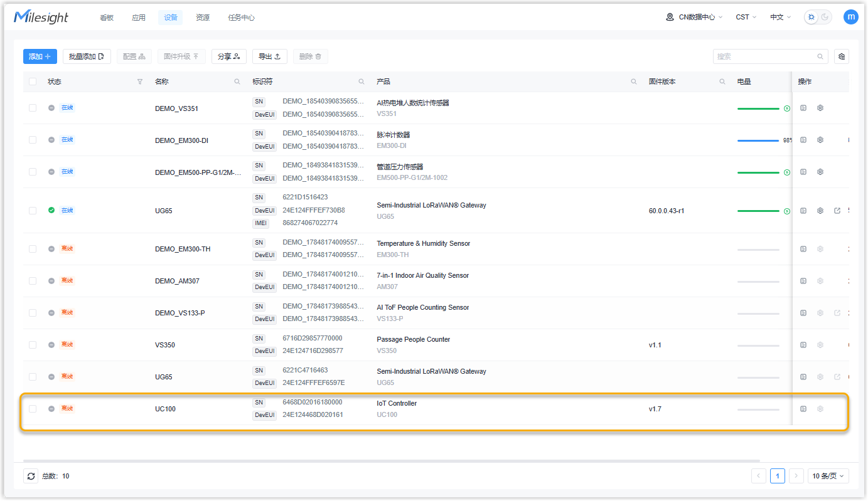Open settings gear for DEMO_VS351 row
This screenshot has height=501, width=868.
pos(820,108)
